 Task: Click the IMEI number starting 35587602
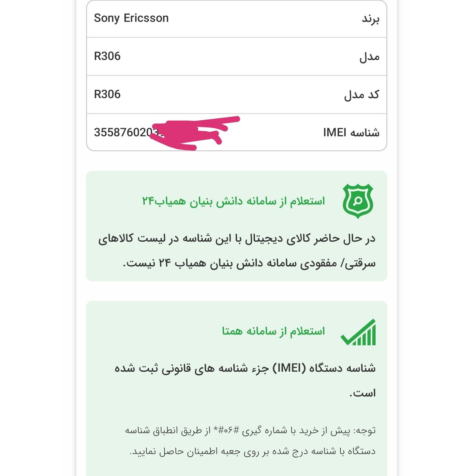pyautogui.click(x=129, y=132)
